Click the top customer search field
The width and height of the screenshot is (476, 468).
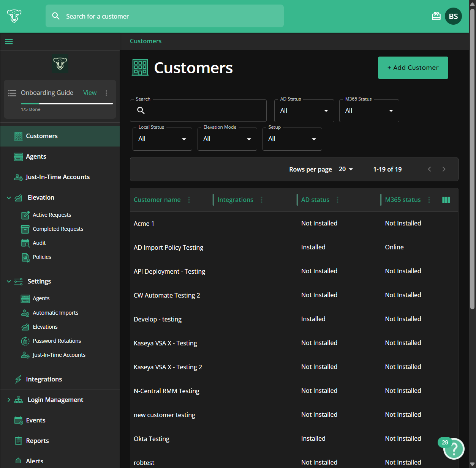(164, 16)
